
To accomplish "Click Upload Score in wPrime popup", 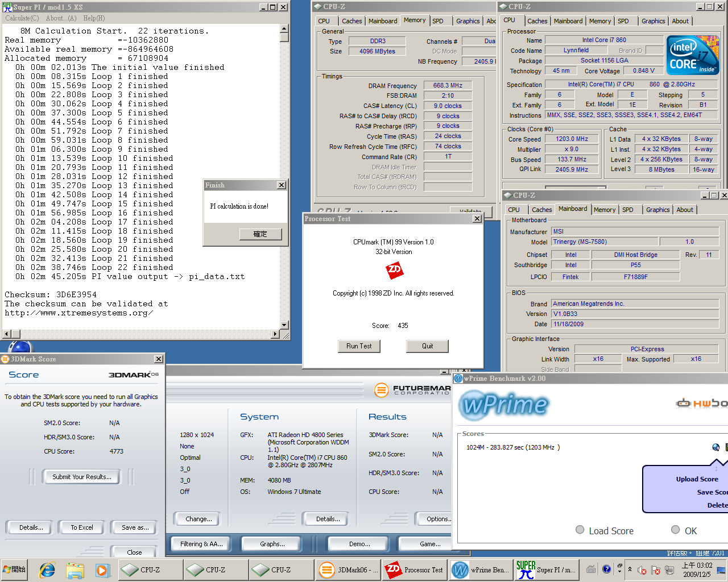I will click(697, 479).
